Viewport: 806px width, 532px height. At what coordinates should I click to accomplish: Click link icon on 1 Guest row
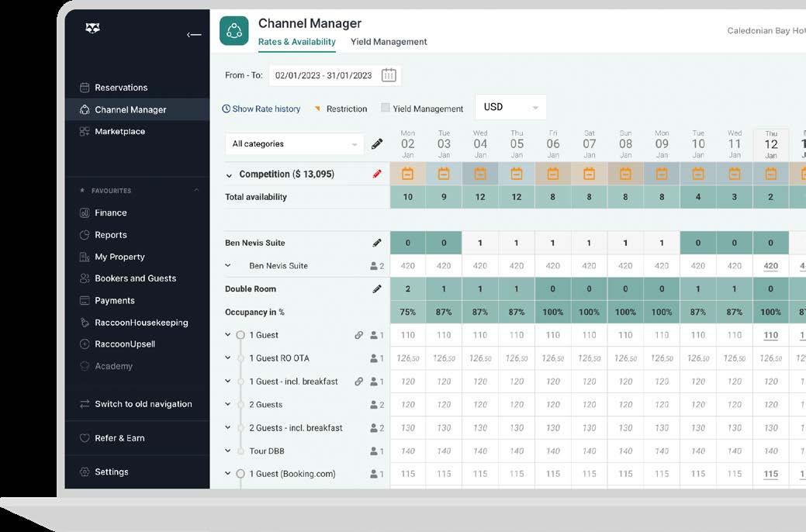pos(359,335)
